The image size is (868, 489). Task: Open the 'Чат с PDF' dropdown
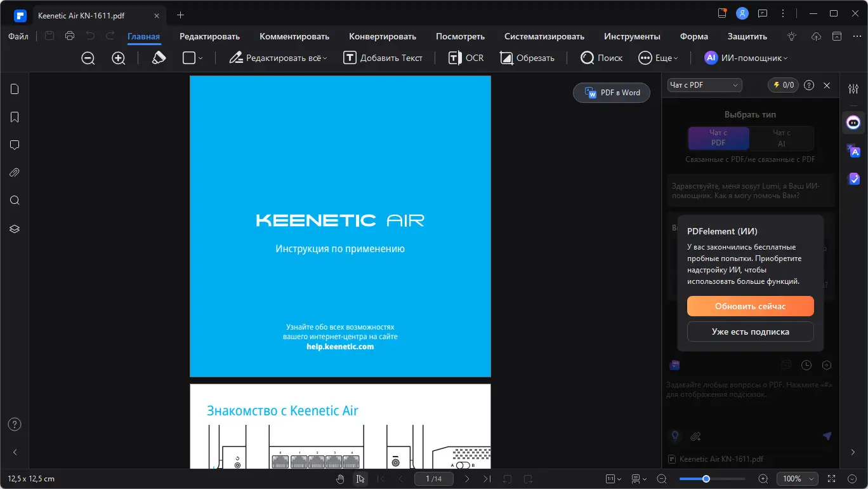pyautogui.click(x=704, y=85)
